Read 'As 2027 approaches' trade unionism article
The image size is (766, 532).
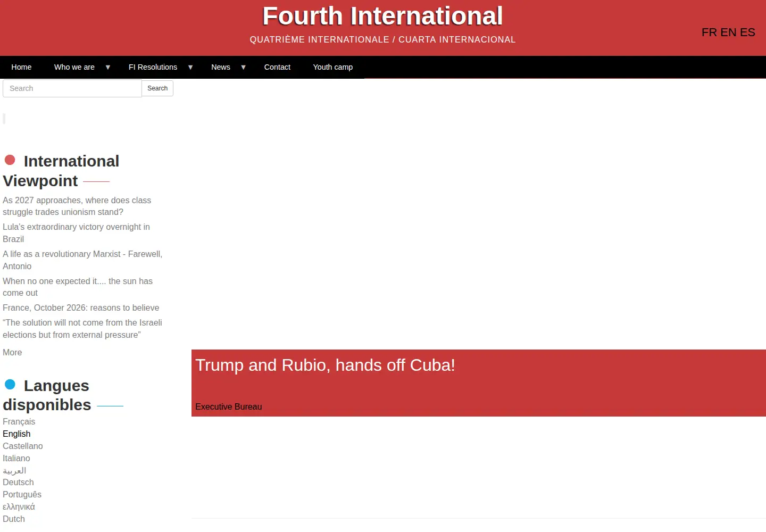[77, 206]
